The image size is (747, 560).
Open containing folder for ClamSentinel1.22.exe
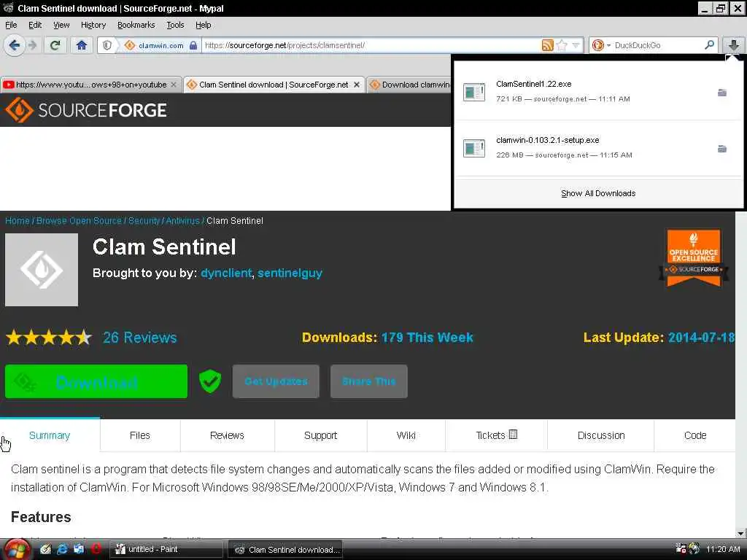(x=722, y=93)
